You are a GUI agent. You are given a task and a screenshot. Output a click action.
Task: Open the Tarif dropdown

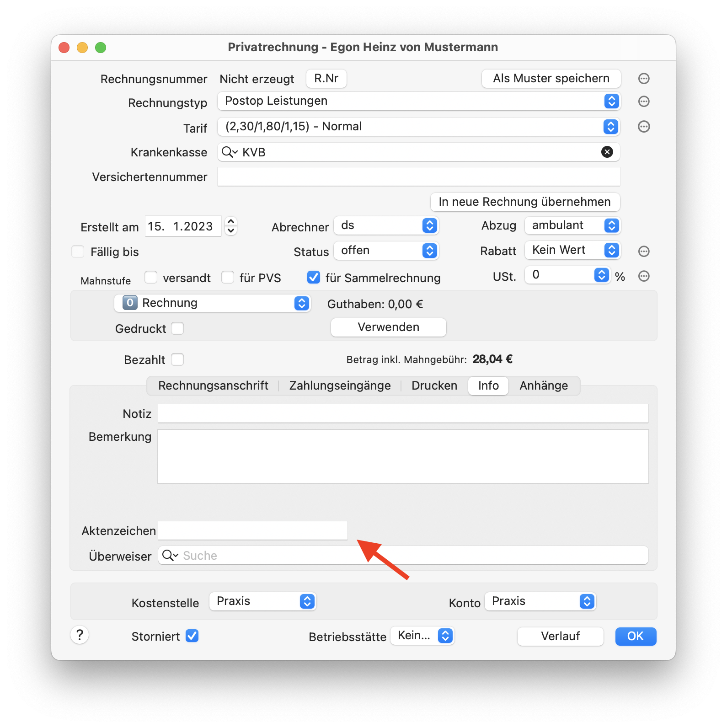point(419,127)
